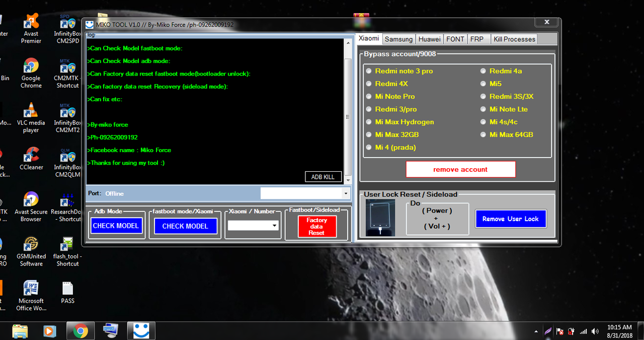Open flash_tool Shortcut desktop icon

pos(67,251)
